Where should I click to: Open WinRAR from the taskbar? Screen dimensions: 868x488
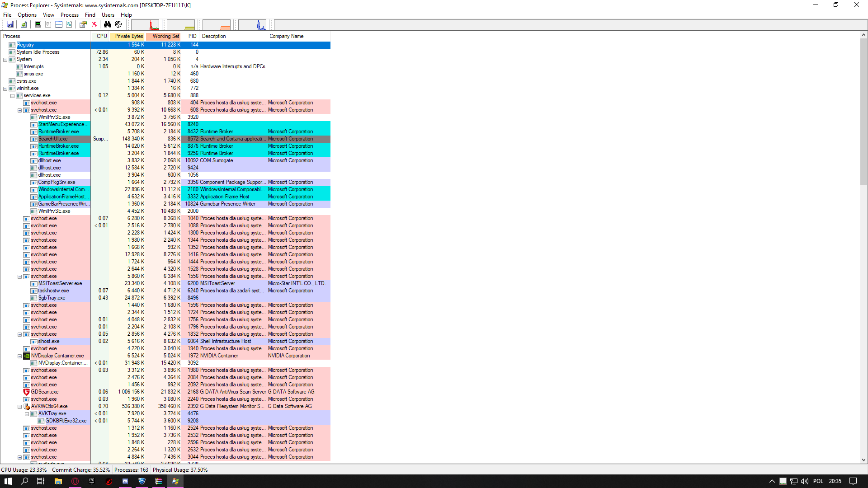[159, 481]
